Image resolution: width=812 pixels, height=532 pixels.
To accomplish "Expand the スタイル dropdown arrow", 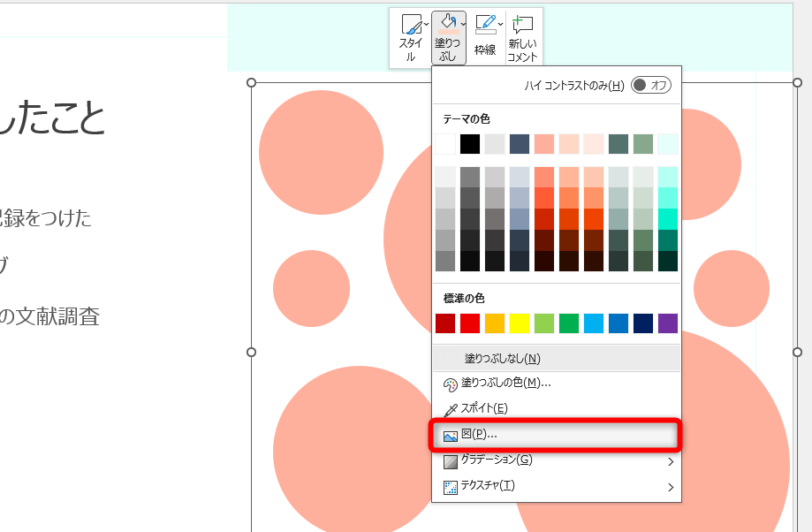I will pyautogui.click(x=426, y=24).
